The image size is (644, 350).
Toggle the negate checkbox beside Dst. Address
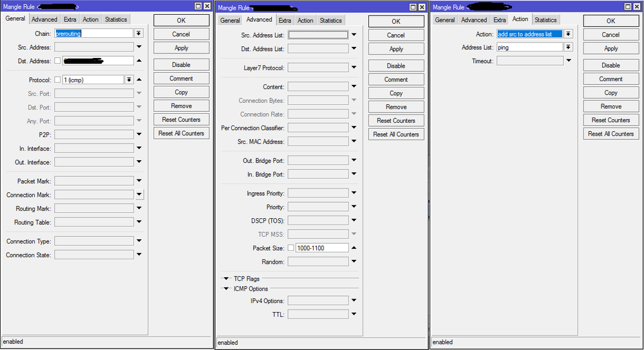[x=58, y=61]
